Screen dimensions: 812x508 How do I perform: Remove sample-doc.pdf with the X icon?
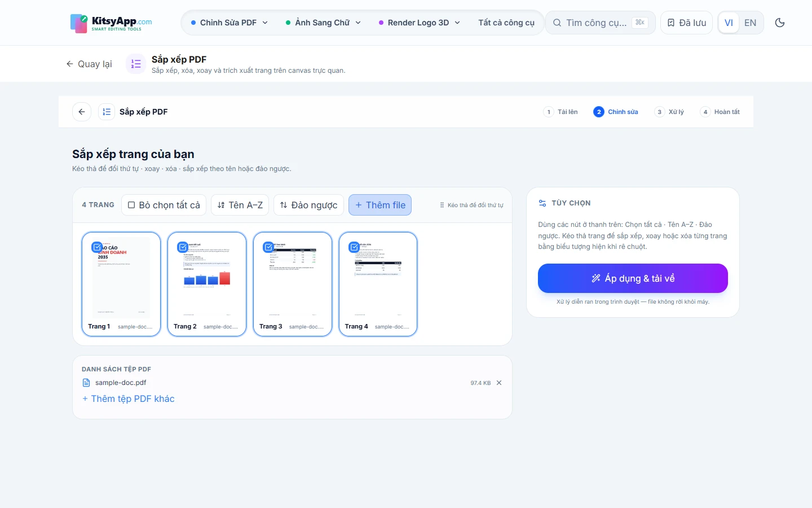coord(499,383)
